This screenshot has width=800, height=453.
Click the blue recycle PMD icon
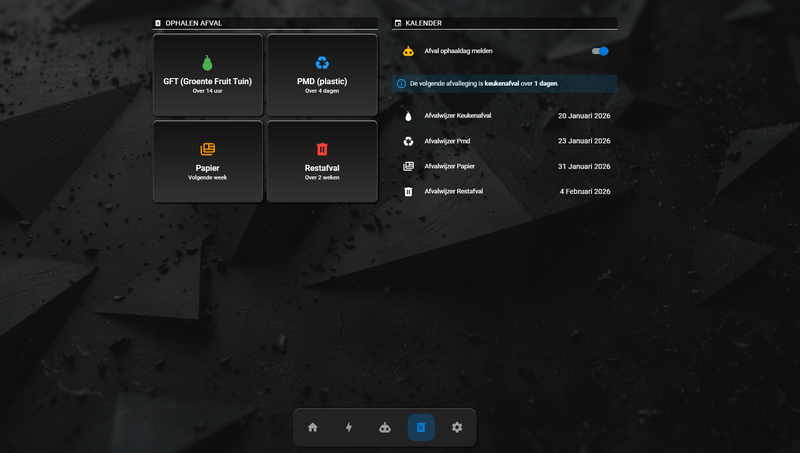322,63
